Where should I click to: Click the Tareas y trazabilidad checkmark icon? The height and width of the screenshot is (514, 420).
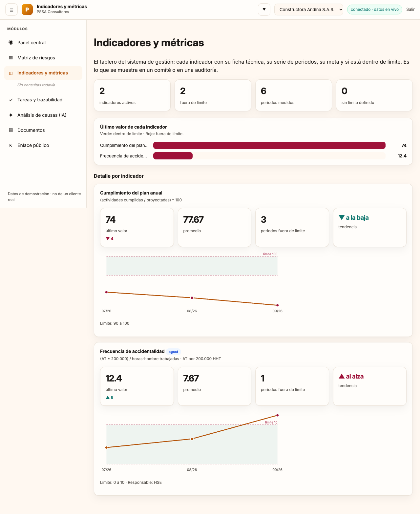tap(11, 100)
